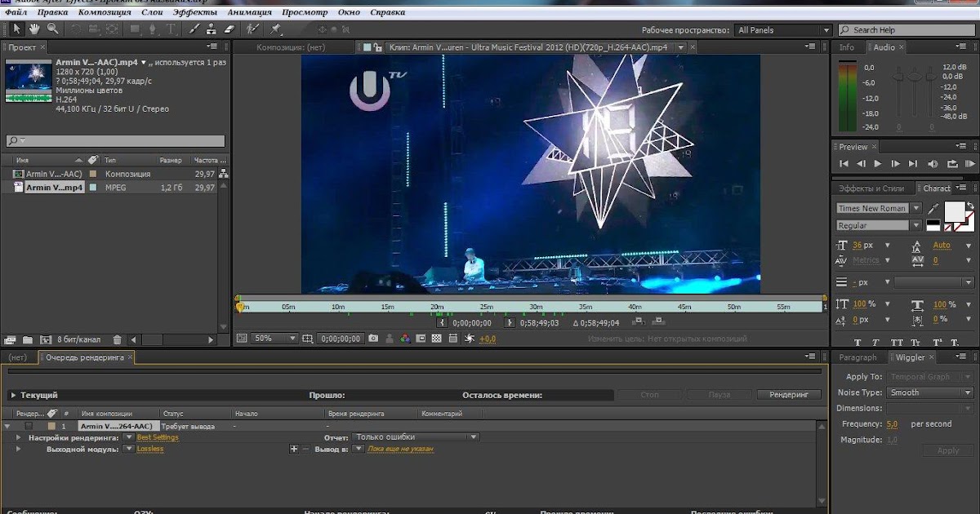Image resolution: width=980 pixels, height=514 pixels.
Task: Toggle loop option in Preview panel
Action: (951, 164)
